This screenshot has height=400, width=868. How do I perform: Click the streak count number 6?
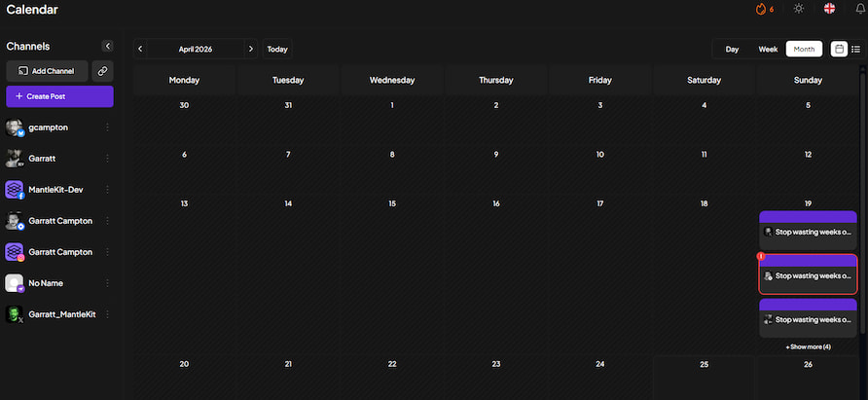point(772,10)
